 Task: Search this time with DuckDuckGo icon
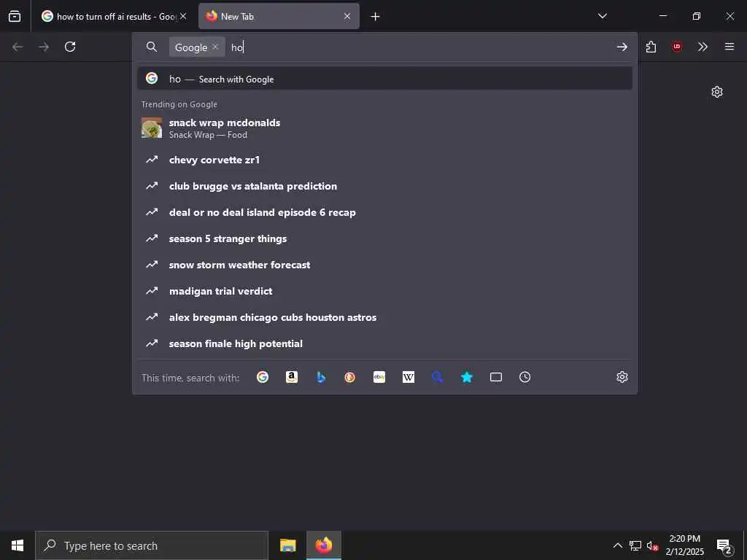click(350, 377)
